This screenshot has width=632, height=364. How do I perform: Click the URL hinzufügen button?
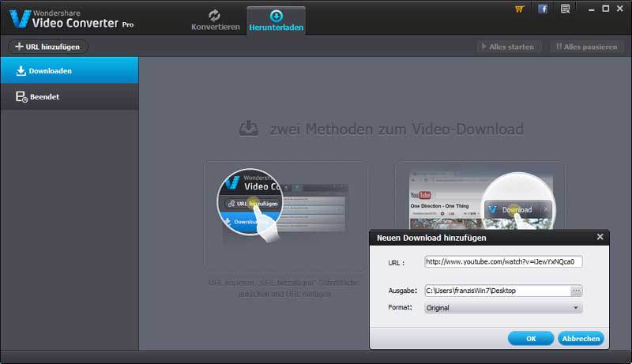click(x=48, y=47)
